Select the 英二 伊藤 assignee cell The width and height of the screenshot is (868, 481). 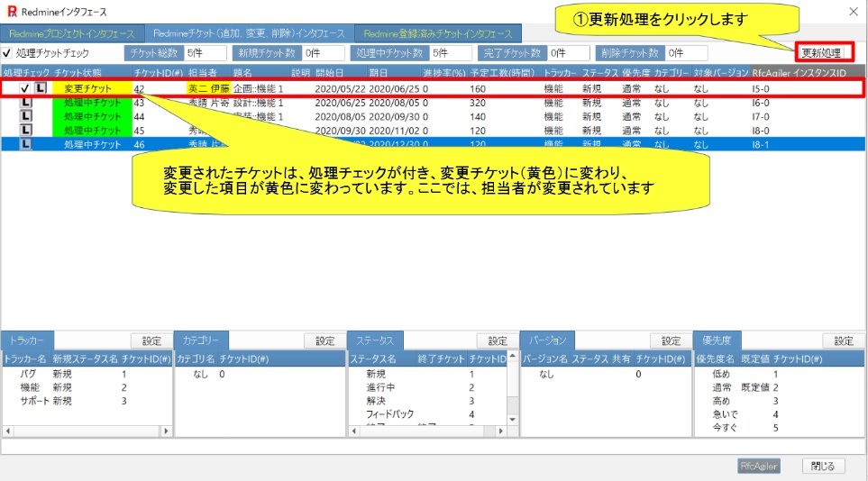coord(209,88)
